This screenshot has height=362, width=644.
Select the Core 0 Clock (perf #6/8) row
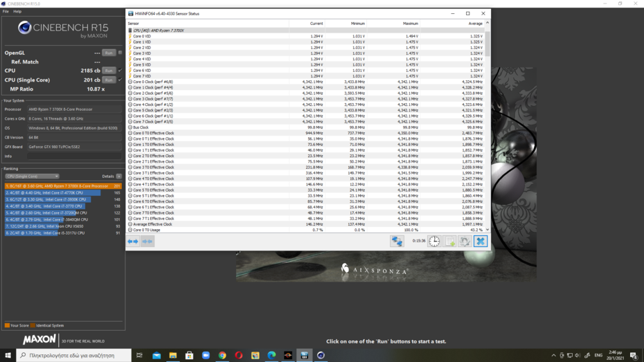[x=306, y=82]
